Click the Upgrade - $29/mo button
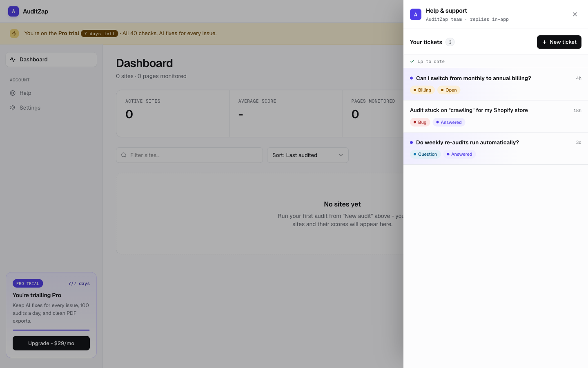The image size is (588, 368). (51, 343)
